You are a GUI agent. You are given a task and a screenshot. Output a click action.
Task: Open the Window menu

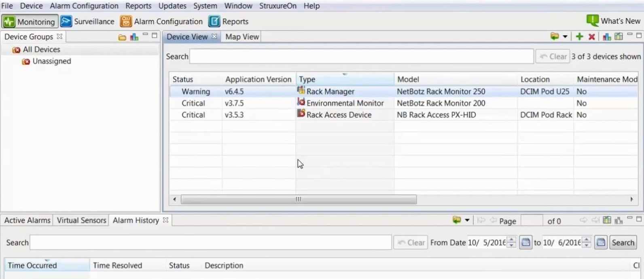coord(238,6)
